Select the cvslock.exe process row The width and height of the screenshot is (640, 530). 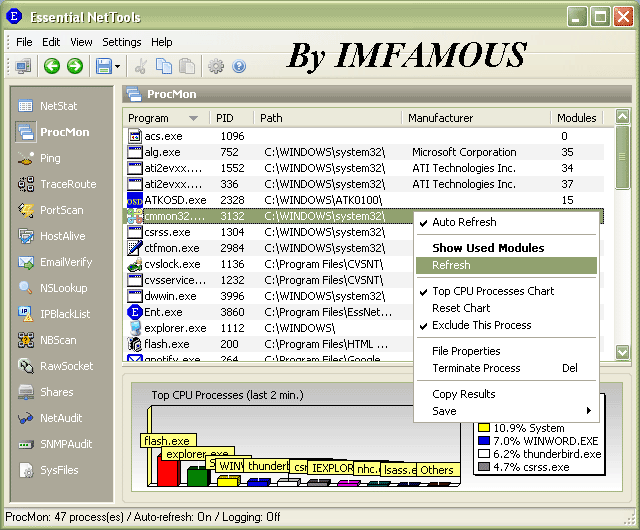click(268, 264)
